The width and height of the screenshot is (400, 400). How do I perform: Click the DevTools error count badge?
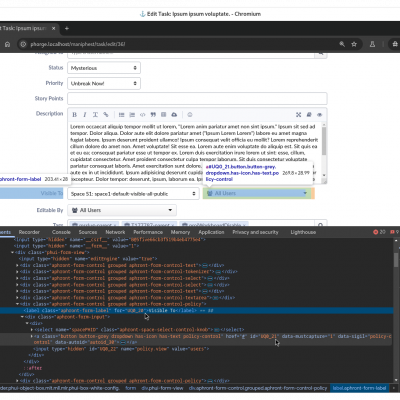point(379,232)
